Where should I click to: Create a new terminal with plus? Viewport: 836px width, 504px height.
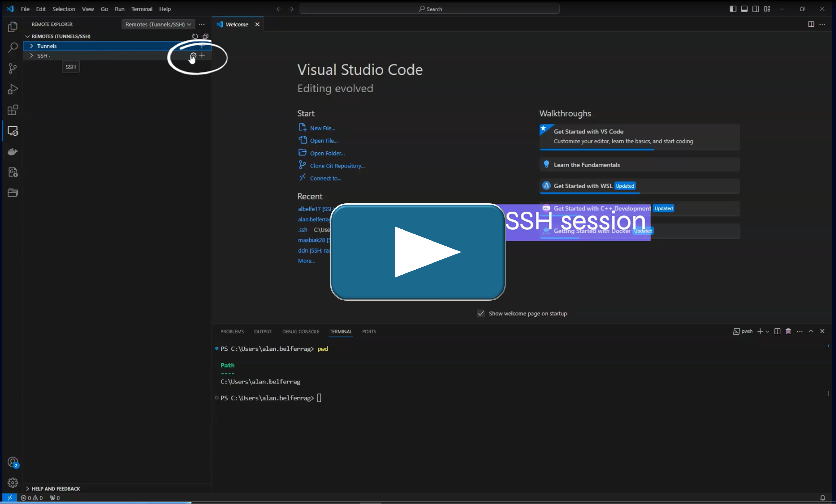[x=760, y=331]
